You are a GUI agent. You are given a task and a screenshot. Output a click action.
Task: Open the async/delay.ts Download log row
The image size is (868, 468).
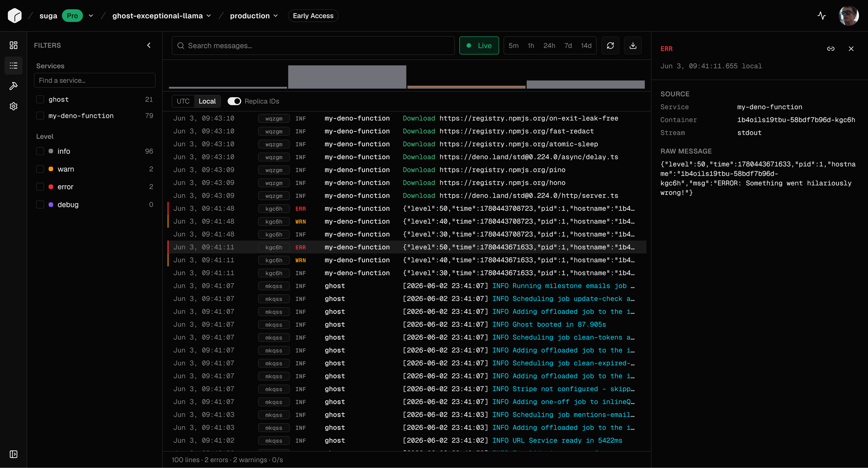(407, 157)
